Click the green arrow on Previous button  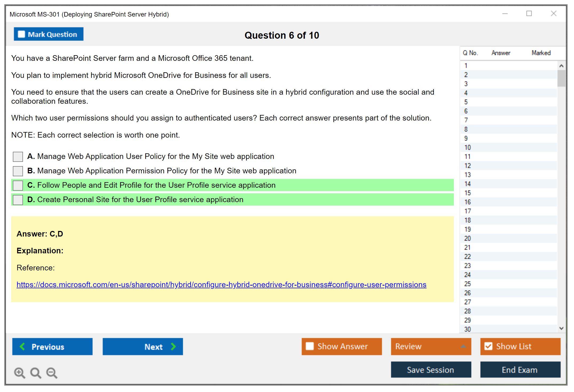pos(22,346)
